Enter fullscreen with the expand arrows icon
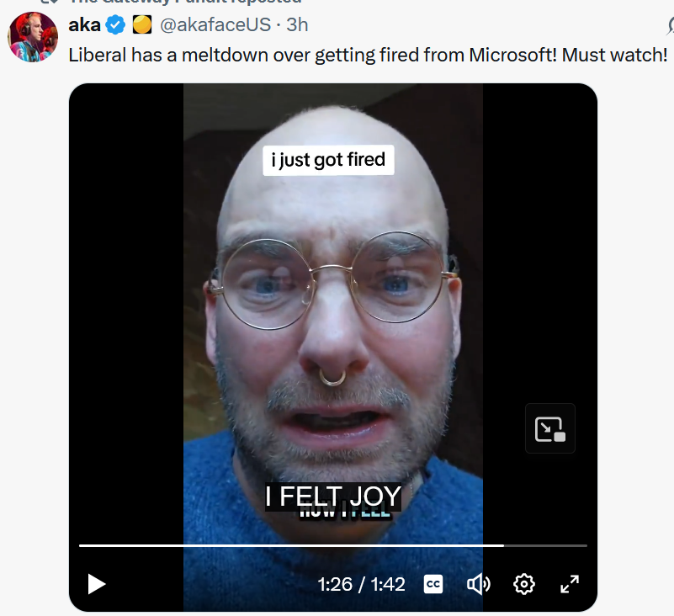This screenshot has height=616, width=674. pyautogui.click(x=570, y=583)
